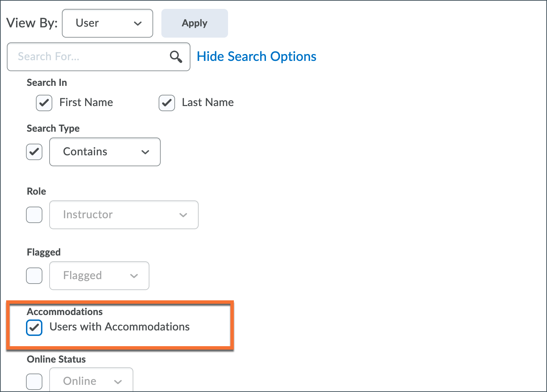Expand the Contains search type dropdown
Screen dimensions: 547x392
(x=105, y=152)
